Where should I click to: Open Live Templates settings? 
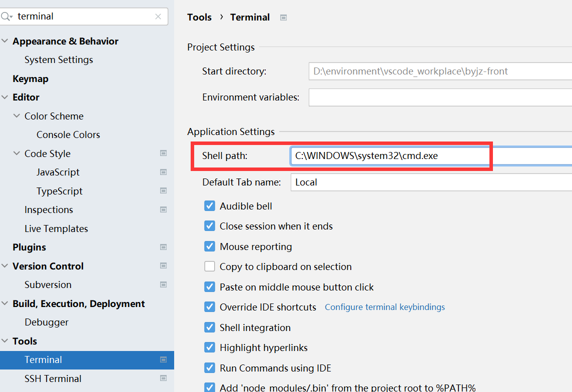(56, 229)
